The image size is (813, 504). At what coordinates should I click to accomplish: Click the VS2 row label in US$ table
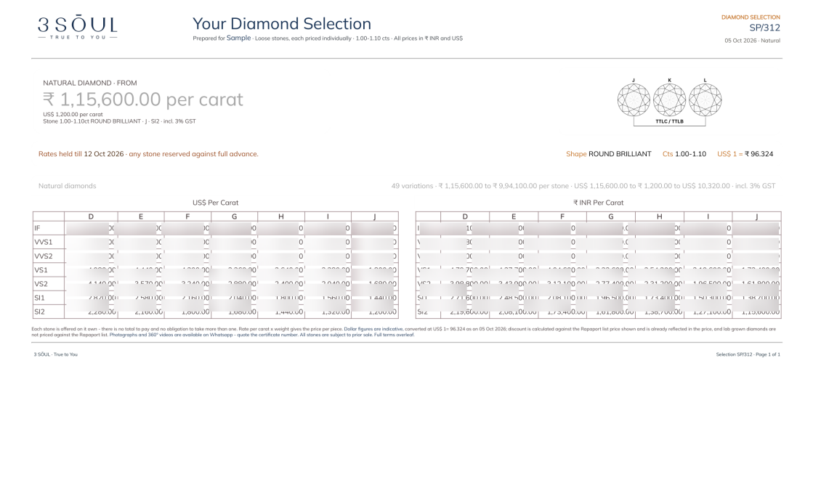(x=41, y=284)
